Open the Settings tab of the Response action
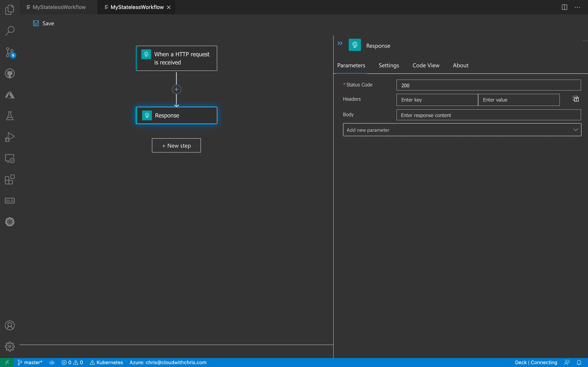The image size is (588, 367). tap(389, 65)
